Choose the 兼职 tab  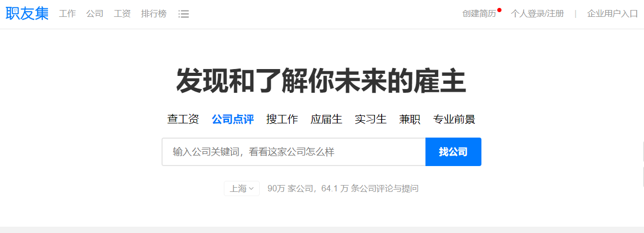(x=410, y=119)
